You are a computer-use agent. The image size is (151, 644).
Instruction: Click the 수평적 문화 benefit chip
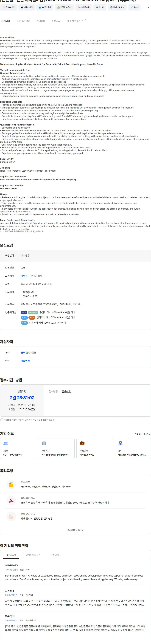(x=45, y=8)
